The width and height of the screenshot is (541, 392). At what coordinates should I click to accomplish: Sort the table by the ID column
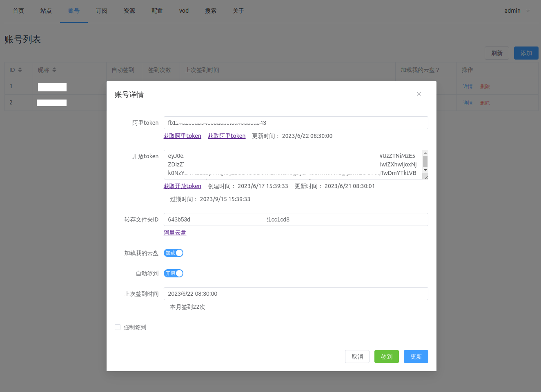point(20,70)
